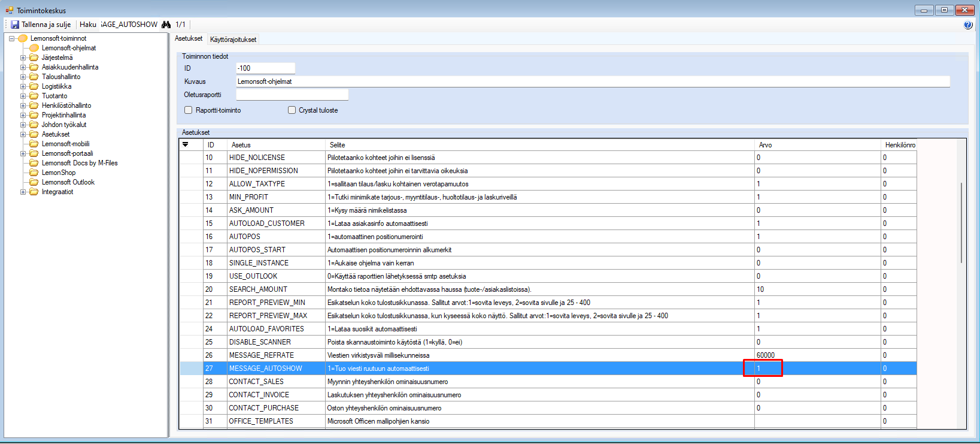Expand the Integraatiot tree node
The width and height of the screenshot is (980, 444).
pyautogui.click(x=23, y=192)
